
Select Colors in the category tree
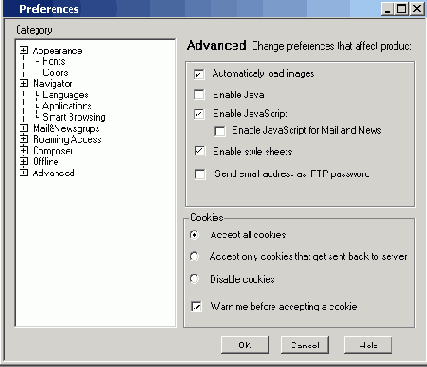[x=55, y=72]
